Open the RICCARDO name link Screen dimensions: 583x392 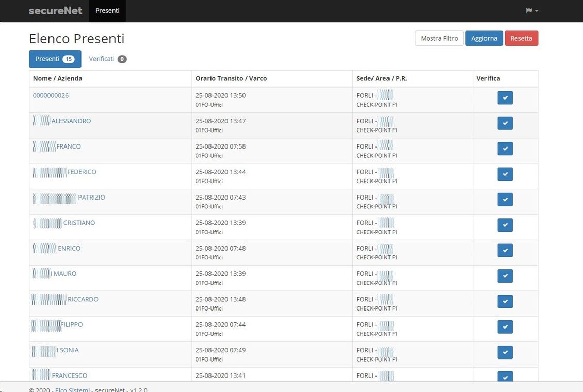pyautogui.click(x=64, y=299)
